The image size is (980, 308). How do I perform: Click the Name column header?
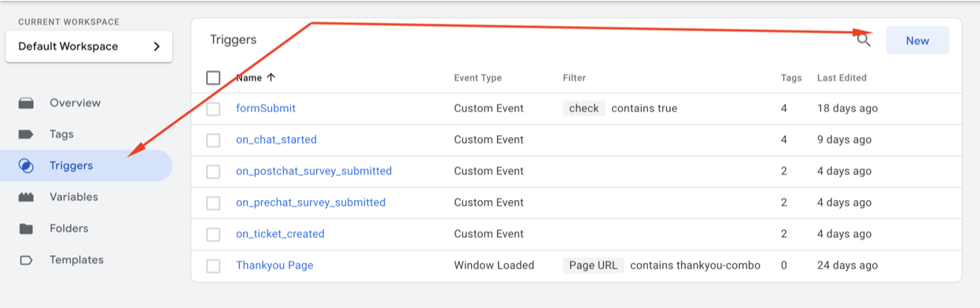point(249,77)
